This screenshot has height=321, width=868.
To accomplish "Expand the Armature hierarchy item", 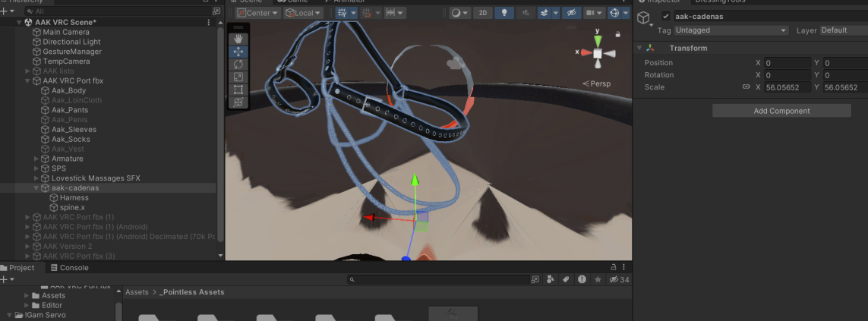I will point(36,159).
